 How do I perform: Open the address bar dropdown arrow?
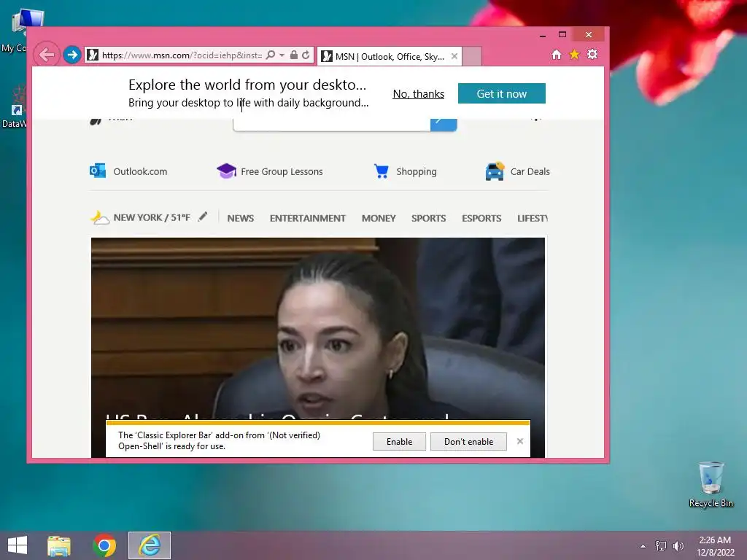click(x=282, y=55)
